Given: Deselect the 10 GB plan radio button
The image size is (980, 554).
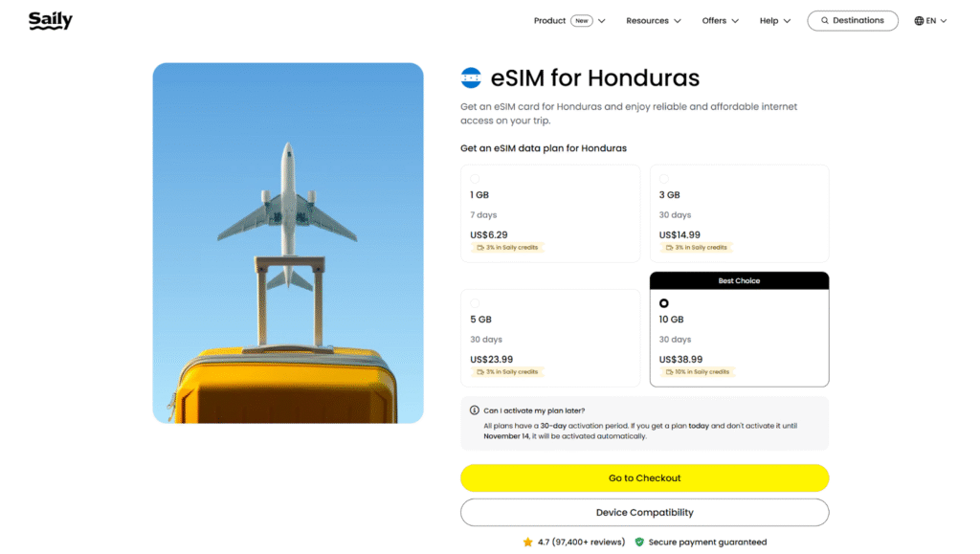Looking at the screenshot, I should click(665, 301).
